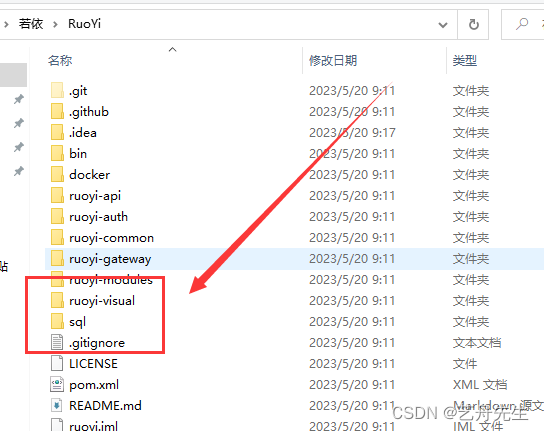Select the bin folder name
Image resolution: width=544 pixels, height=431 pixels.
pos(78,153)
